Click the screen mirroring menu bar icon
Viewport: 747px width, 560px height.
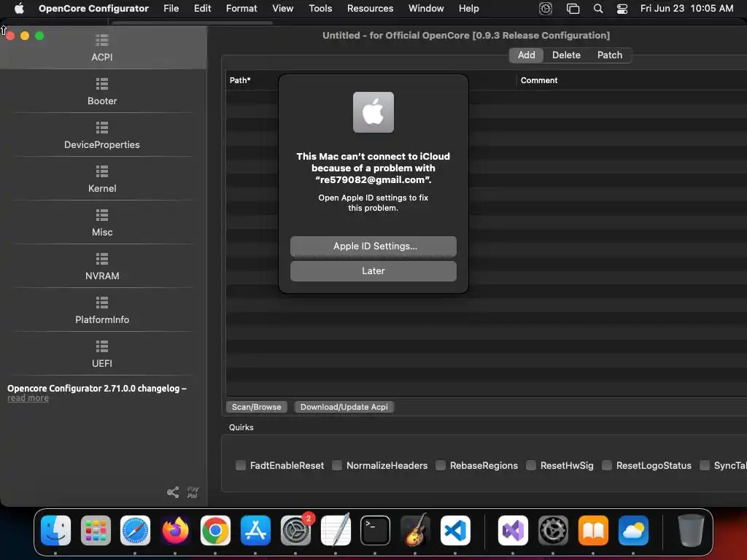(x=573, y=9)
